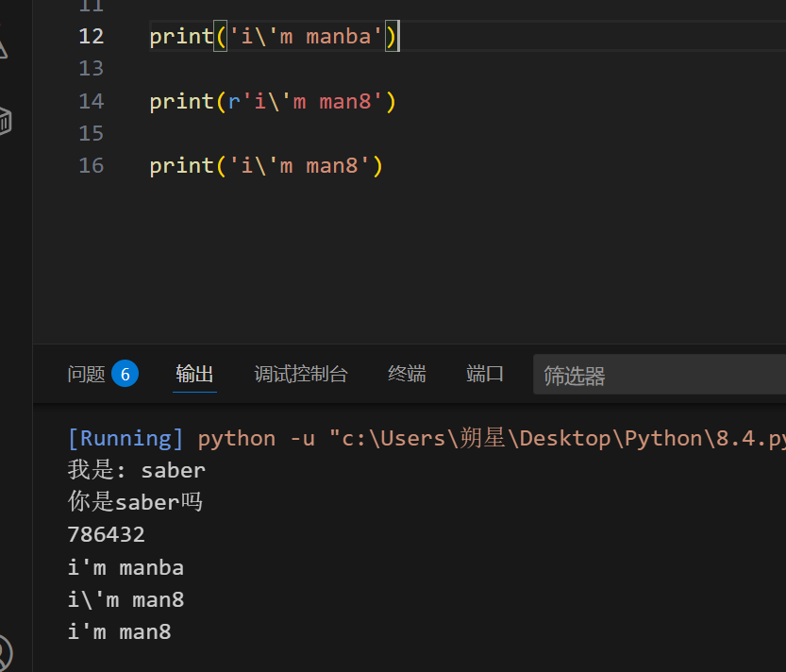Open the Containers extension icon in activity bar
Screen dimensions: 786x672
[x=5, y=121]
